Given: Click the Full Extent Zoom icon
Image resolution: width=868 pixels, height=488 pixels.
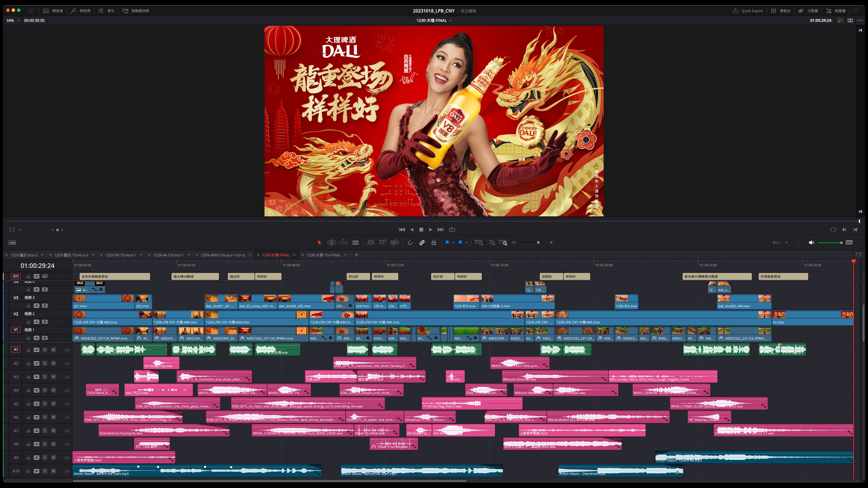Looking at the screenshot, I should pos(479,242).
